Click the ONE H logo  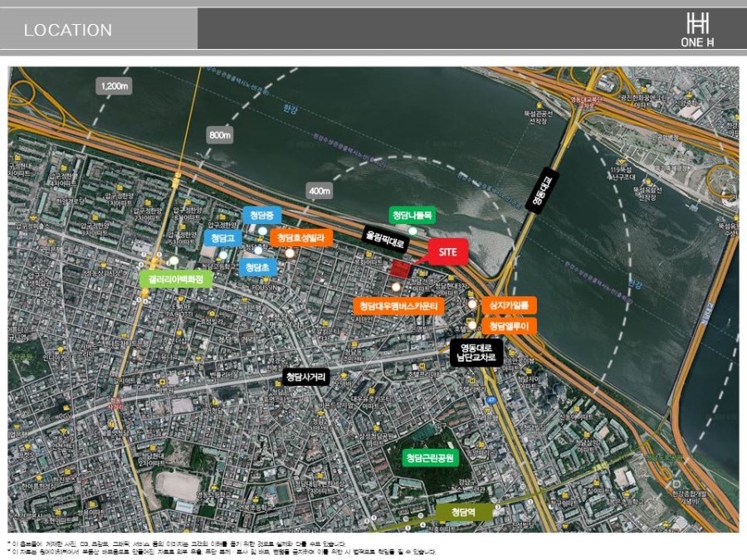pyautogui.click(x=697, y=30)
